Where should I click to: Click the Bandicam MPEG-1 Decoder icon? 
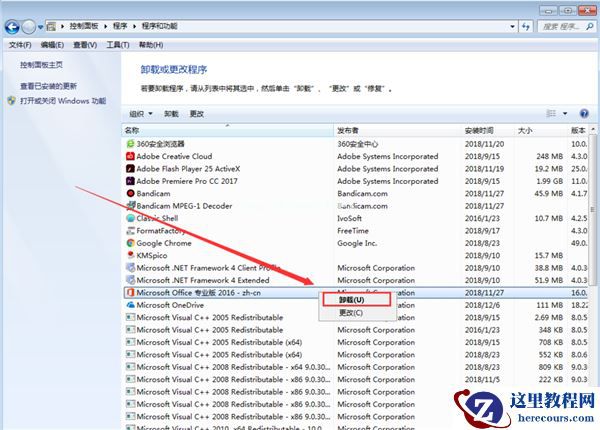[130, 206]
